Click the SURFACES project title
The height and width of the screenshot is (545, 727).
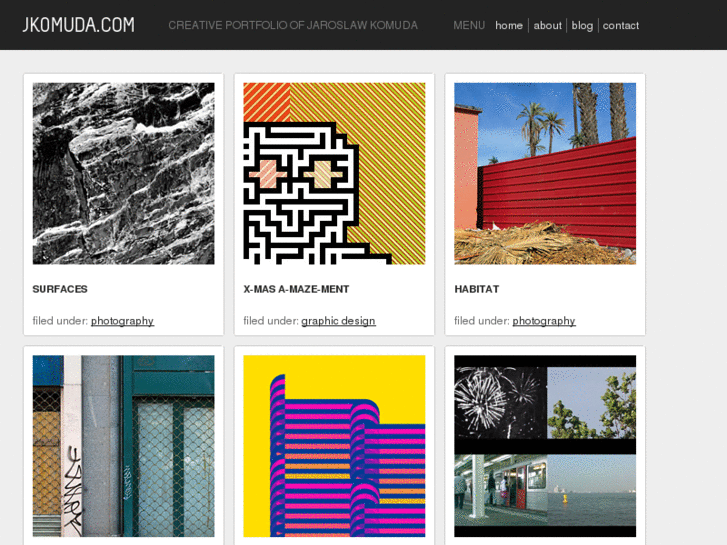(60, 289)
